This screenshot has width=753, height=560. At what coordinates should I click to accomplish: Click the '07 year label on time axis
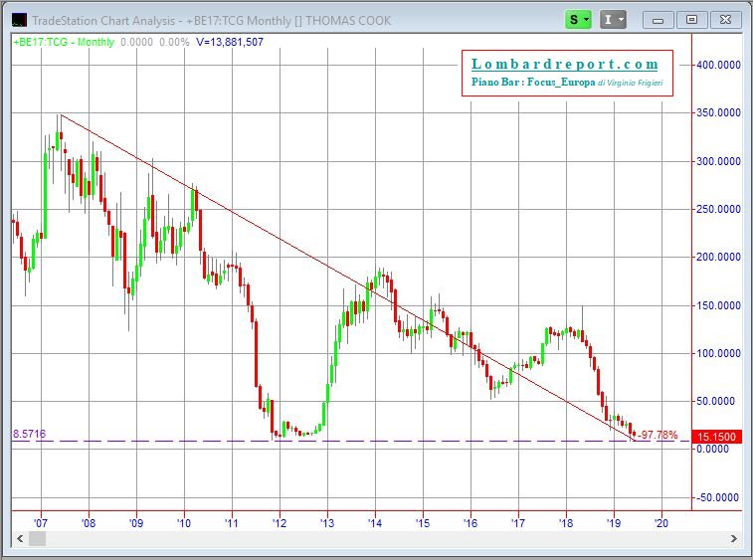point(41,522)
